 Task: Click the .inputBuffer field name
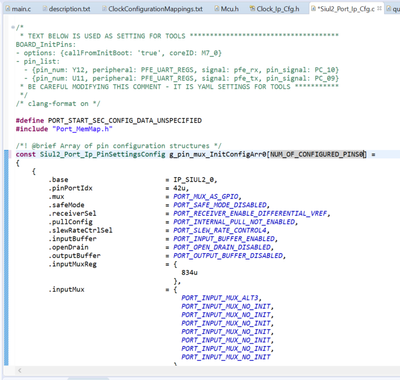click(x=72, y=239)
